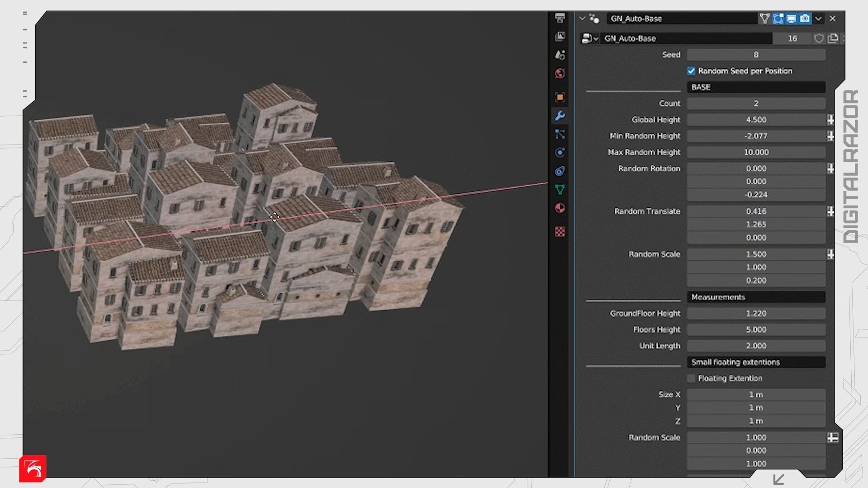Click the Seed value field
868x488 pixels.
[x=756, y=55]
